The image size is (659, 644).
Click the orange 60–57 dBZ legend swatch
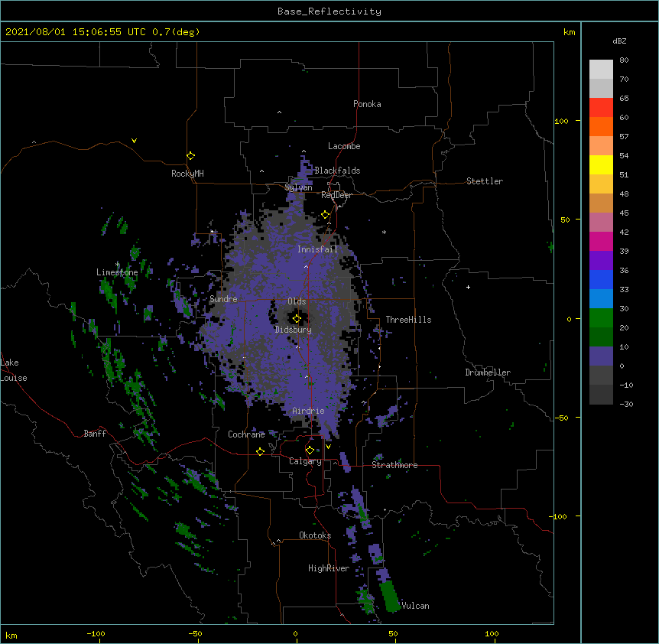[x=601, y=126]
